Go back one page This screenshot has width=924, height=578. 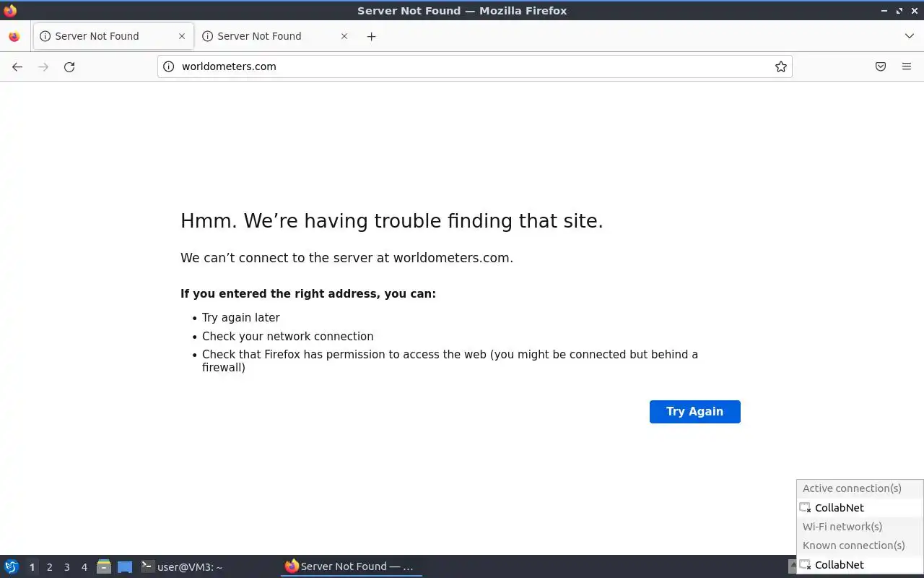point(17,66)
